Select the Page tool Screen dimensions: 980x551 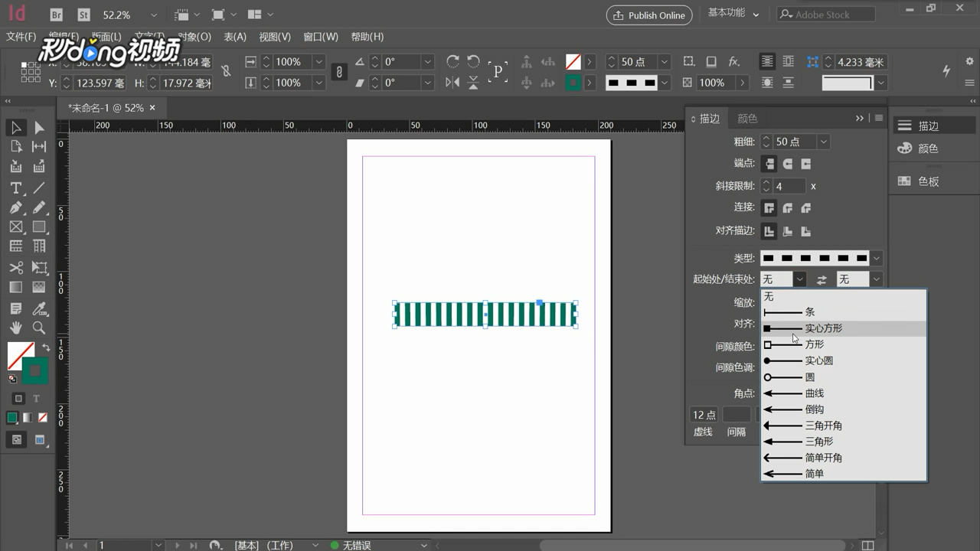[16, 147]
